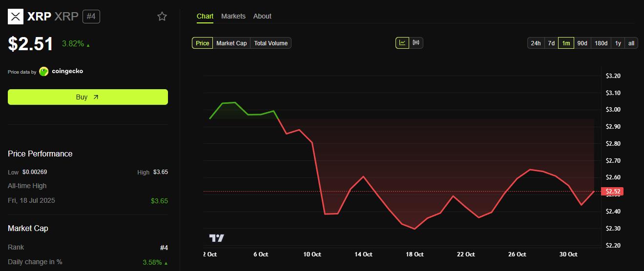The height and width of the screenshot is (271, 644).
Task: Switch to line chart view icon
Action: click(x=402, y=43)
